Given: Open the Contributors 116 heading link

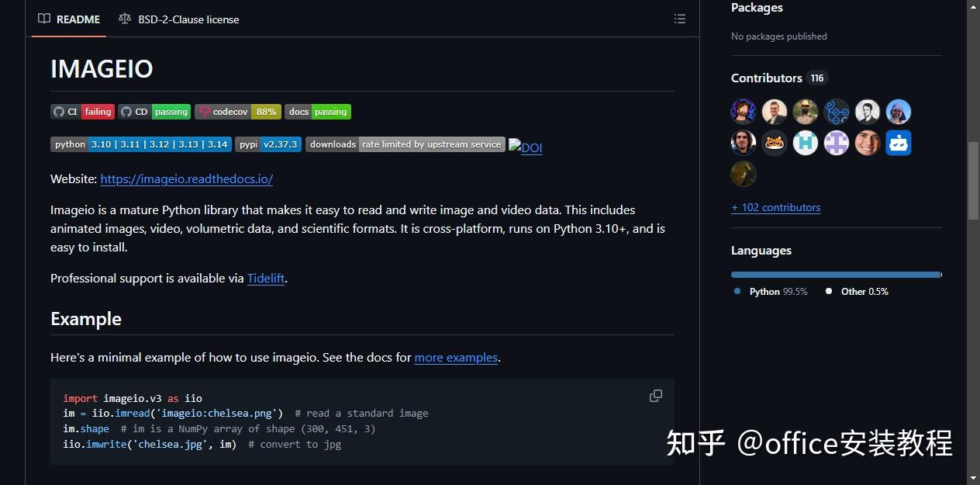Looking at the screenshot, I should tap(779, 78).
